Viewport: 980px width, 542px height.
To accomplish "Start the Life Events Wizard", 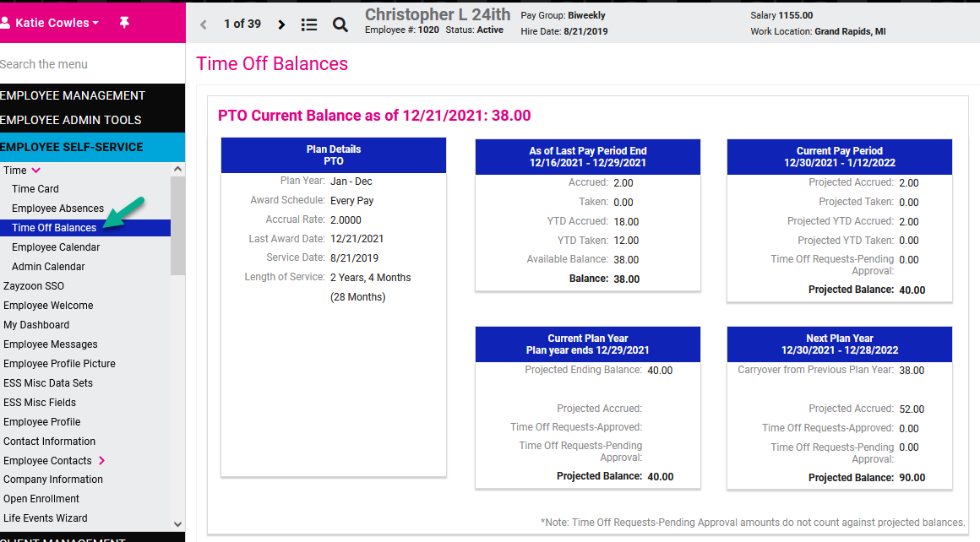I will pyautogui.click(x=46, y=518).
